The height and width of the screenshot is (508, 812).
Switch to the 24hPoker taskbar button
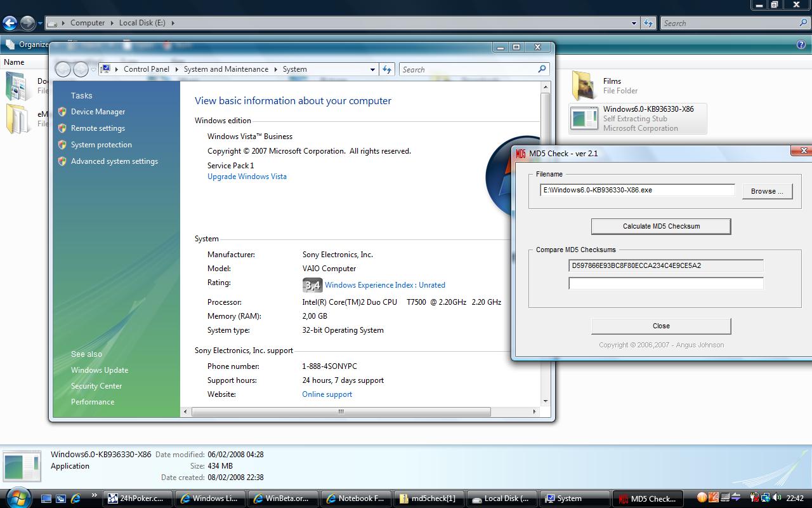[x=138, y=498]
